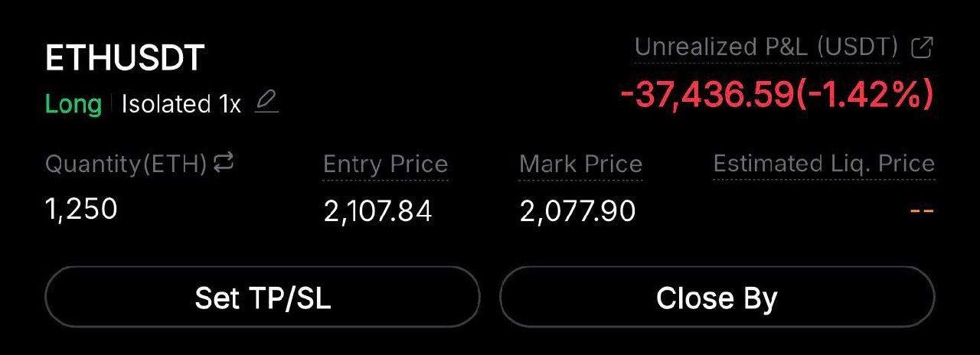Click the -1.42% loss percentage
Screen dimensions: 980x355
[x=865, y=96]
